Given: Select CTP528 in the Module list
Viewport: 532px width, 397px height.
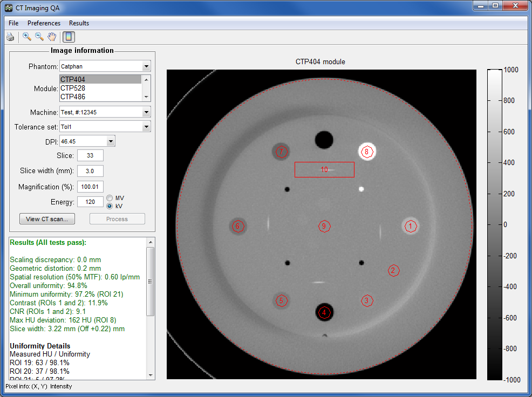Looking at the screenshot, I should click(73, 88).
